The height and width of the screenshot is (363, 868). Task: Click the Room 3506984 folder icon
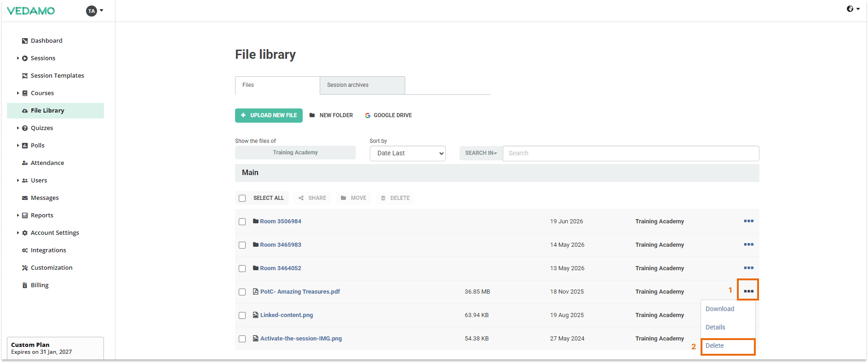256,221
